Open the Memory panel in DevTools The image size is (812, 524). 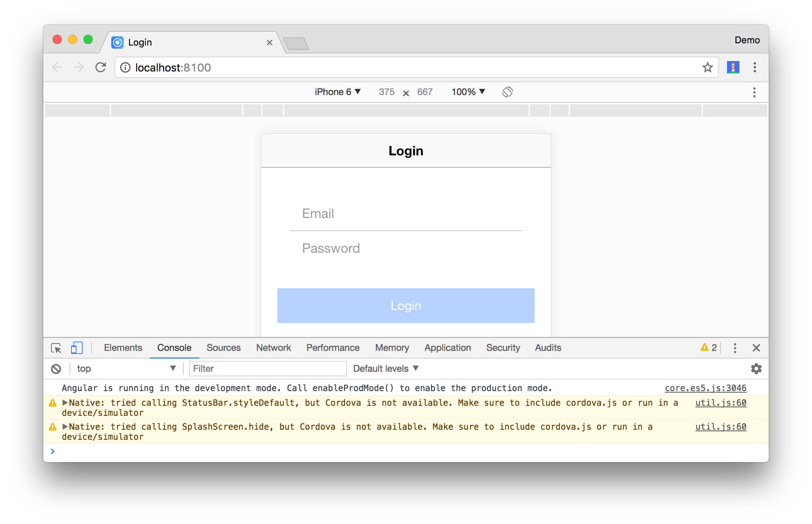point(392,347)
